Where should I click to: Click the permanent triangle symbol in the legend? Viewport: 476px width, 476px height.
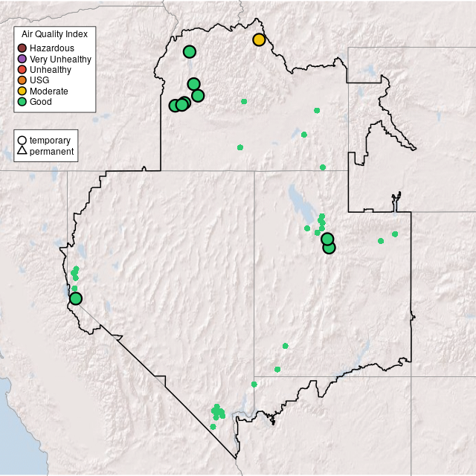[22, 152]
